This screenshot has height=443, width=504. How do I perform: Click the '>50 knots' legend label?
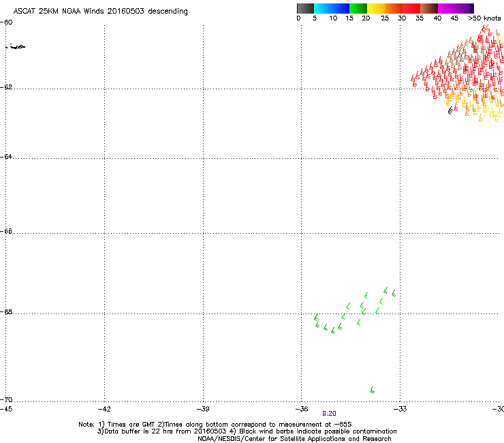[x=484, y=18]
